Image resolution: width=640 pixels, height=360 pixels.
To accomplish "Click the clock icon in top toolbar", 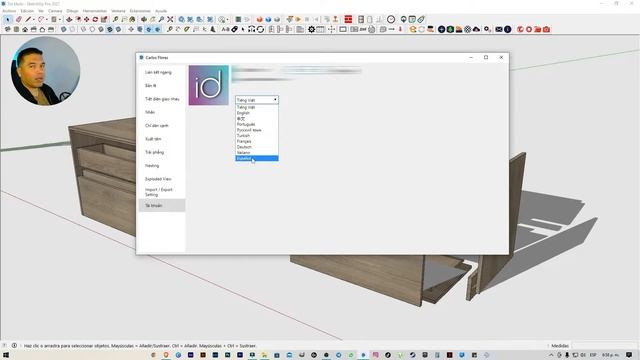I will 391,19.
